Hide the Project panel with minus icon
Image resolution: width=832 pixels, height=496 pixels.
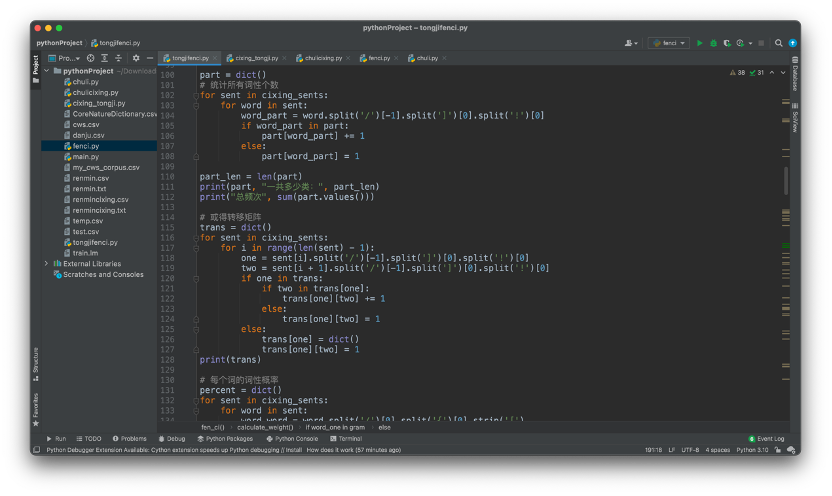tap(150, 58)
